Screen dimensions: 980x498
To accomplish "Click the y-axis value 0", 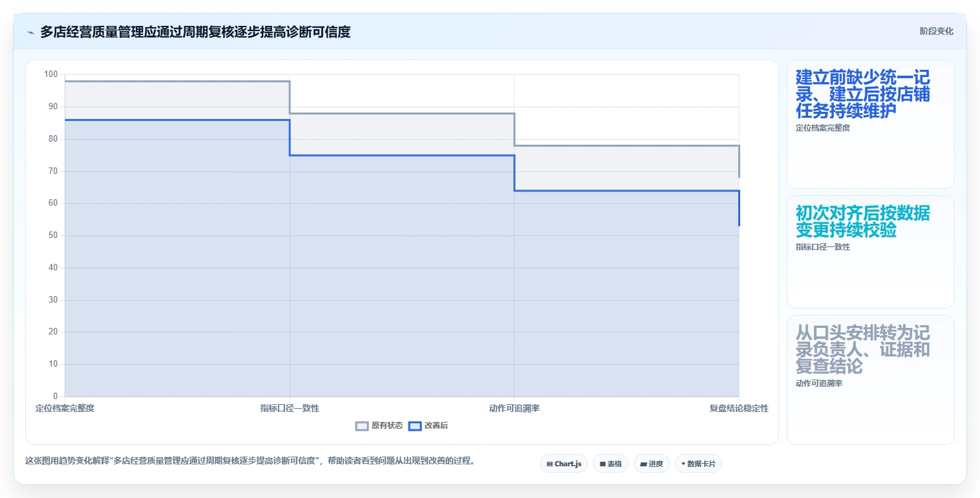I will pyautogui.click(x=56, y=396).
